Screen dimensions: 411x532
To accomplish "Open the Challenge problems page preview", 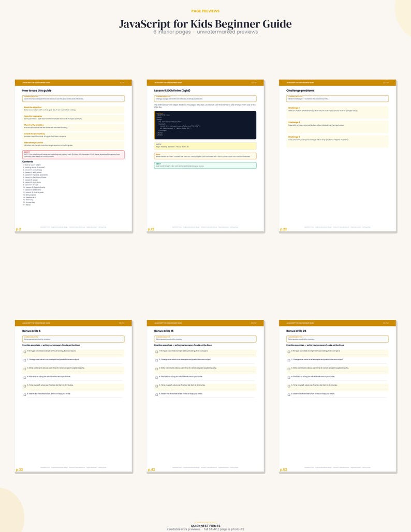I will pos(337,156).
